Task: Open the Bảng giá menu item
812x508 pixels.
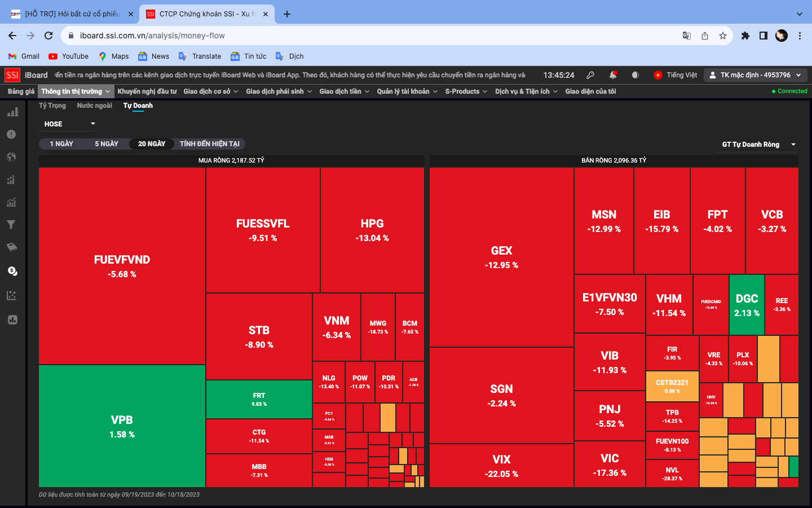Action: coord(21,91)
